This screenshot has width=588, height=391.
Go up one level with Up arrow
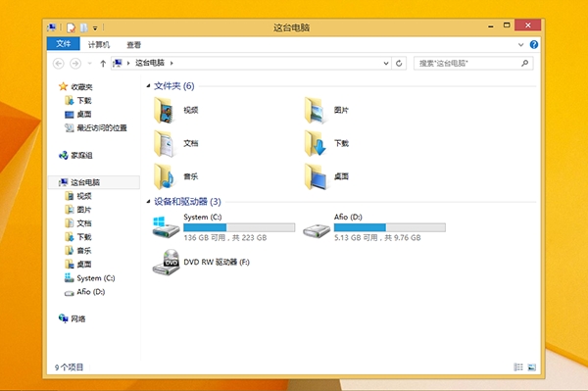(x=103, y=64)
